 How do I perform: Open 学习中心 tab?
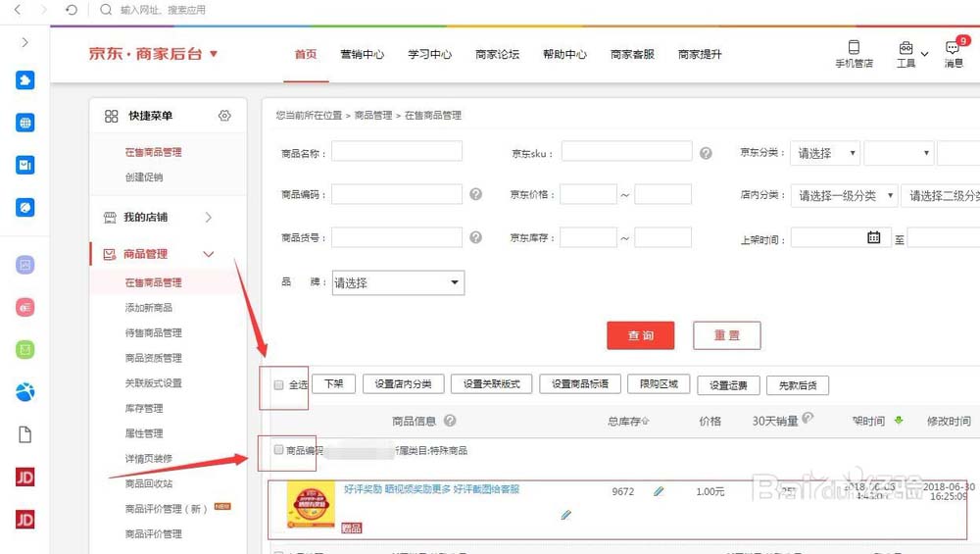[x=429, y=54]
